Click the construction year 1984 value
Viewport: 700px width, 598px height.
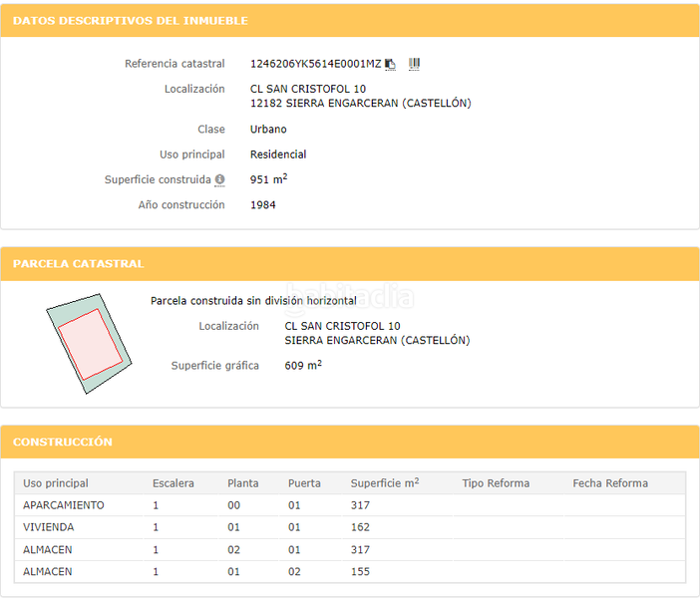coord(263,205)
